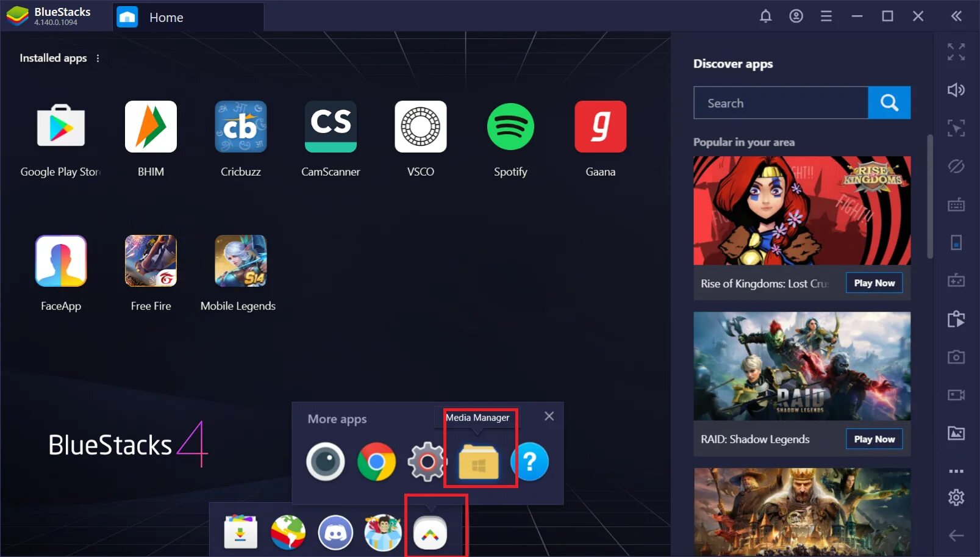Play Now for RAID: Shadow Legends
The width and height of the screenshot is (980, 557).
[x=874, y=439]
